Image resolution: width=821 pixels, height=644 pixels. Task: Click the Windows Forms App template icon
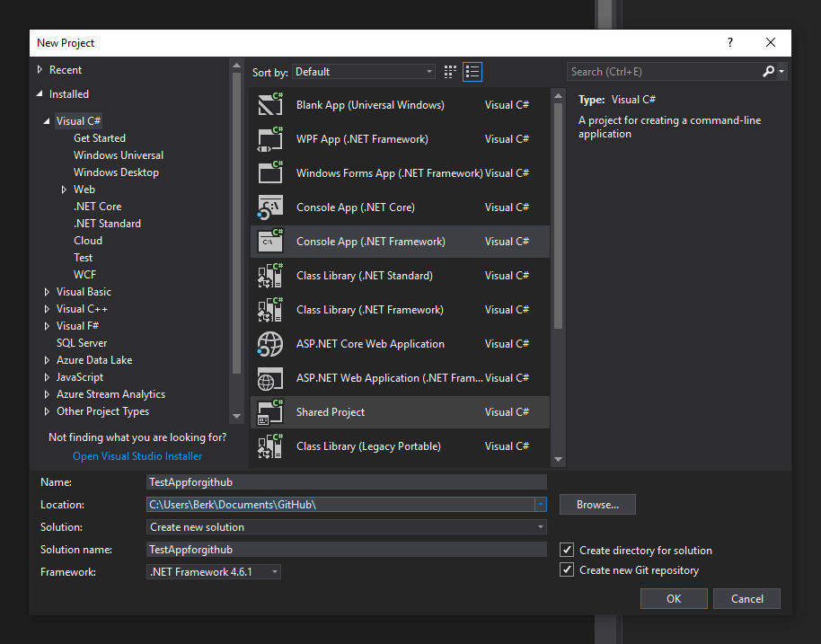click(270, 172)
